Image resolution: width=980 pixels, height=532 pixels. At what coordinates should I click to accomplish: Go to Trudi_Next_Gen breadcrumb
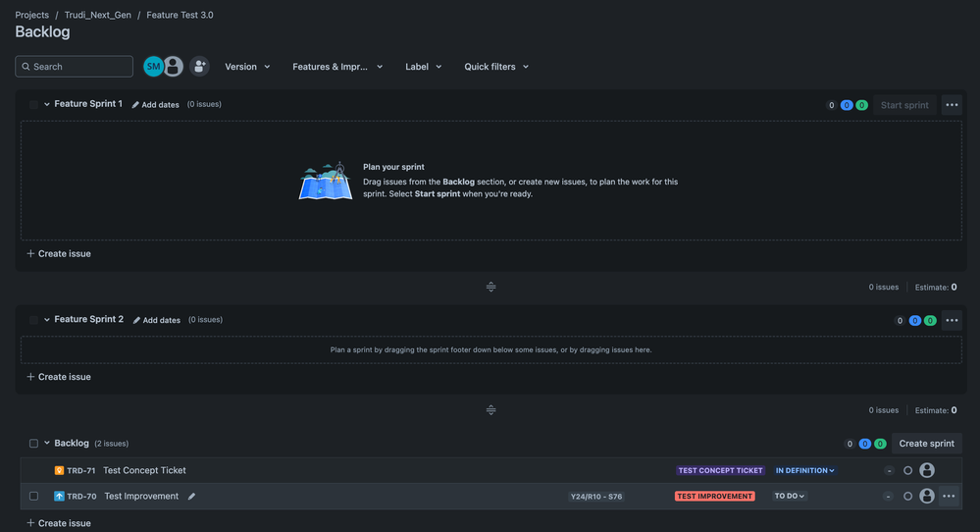pos(97,15)
